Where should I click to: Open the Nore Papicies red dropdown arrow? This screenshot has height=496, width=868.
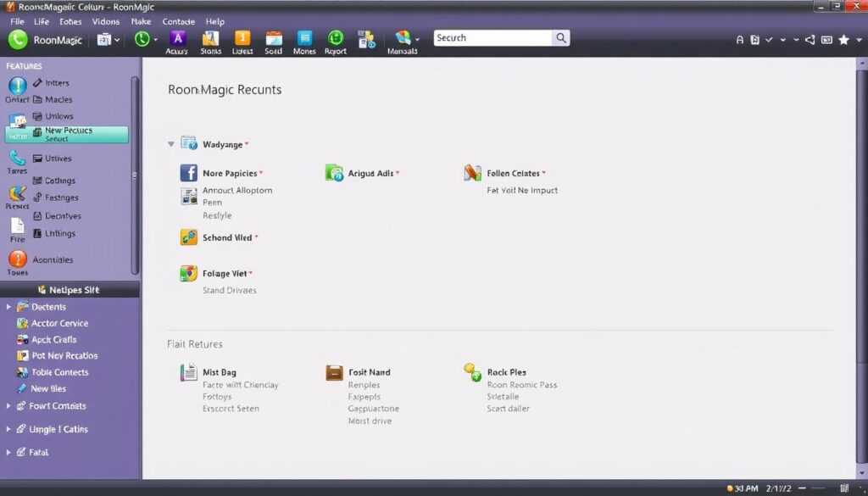[261, 173]
